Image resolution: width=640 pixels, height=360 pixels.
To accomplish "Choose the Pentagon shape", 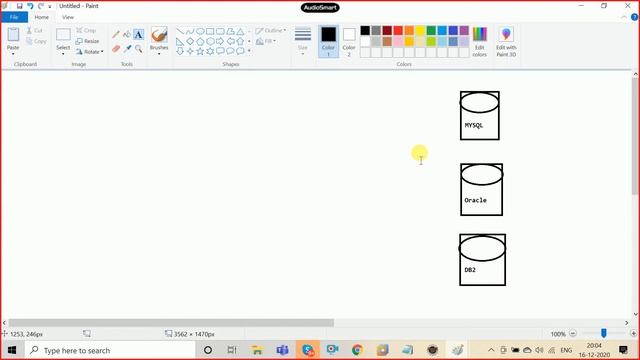I will pos(200,41).
